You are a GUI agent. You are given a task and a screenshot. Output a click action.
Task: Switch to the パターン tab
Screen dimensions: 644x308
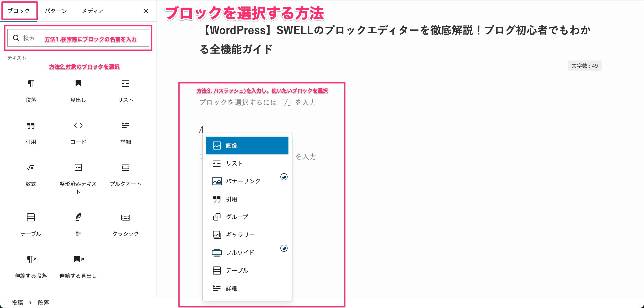[x=56, y=11]
